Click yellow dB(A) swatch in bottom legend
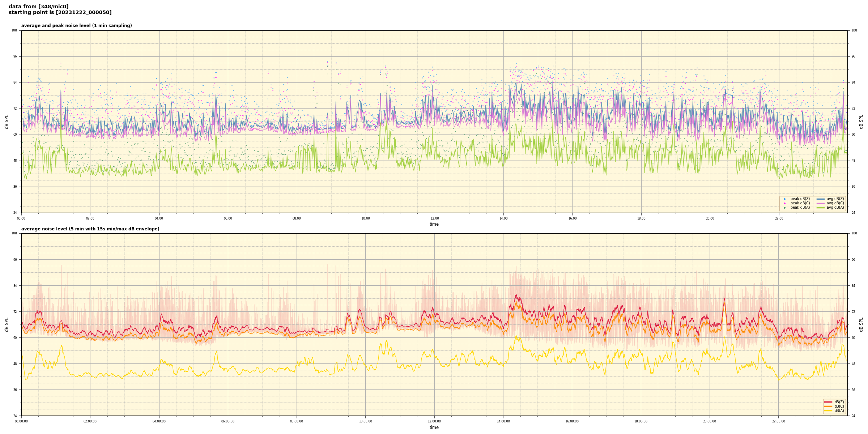Viewport: 868px width, 434px height. [828, 410]
